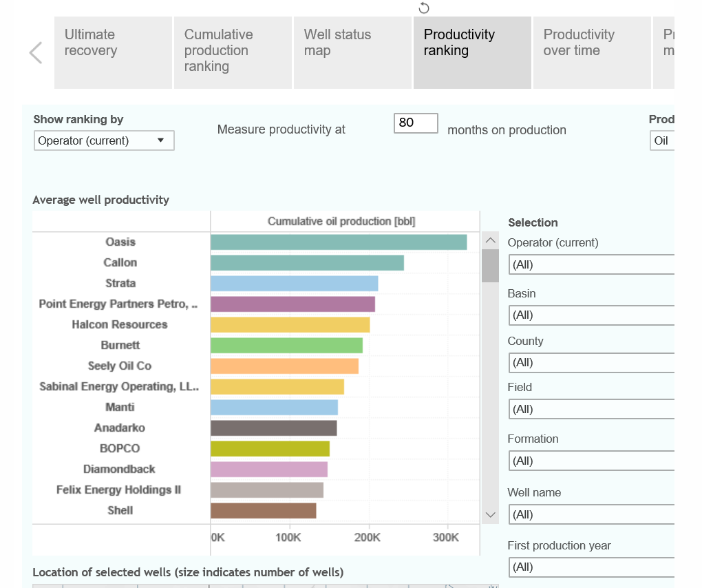Click the Halcon Resources label
Viewport: 702px width, 588px height.
click(120, 324)
